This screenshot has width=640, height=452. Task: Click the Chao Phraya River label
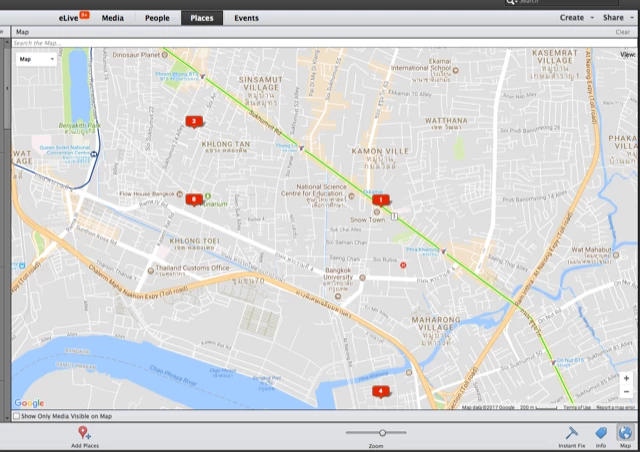point(173,376)
